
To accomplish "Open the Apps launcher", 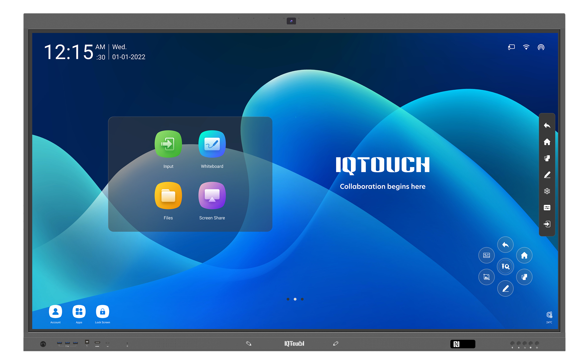I will pyautogui.click(x=79, y=312).
